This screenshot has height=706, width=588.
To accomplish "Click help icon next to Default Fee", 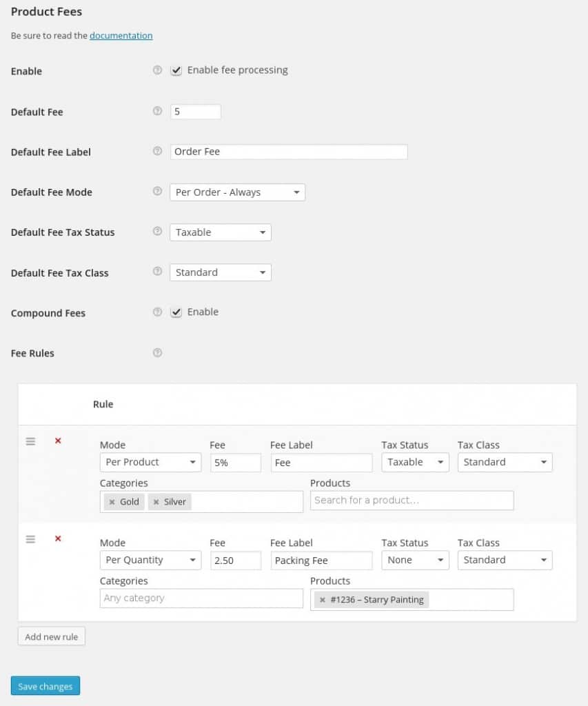I will pos(157,111).
